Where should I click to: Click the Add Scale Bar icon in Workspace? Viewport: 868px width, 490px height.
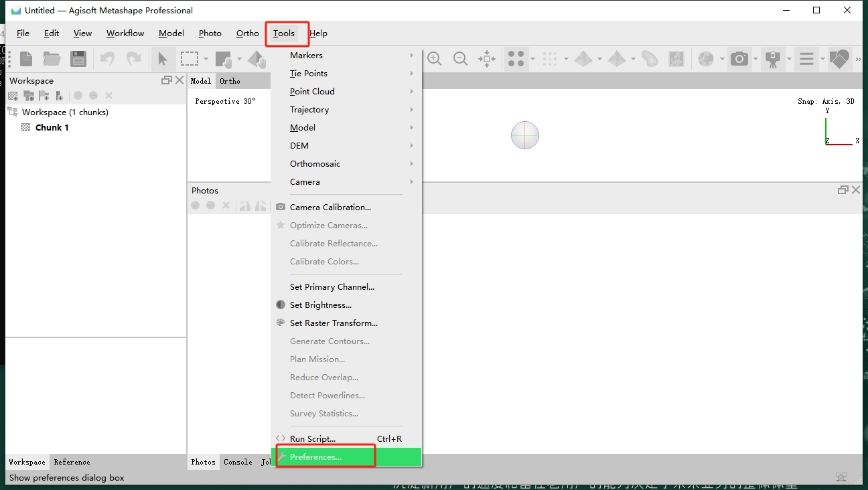click(59, 96)
